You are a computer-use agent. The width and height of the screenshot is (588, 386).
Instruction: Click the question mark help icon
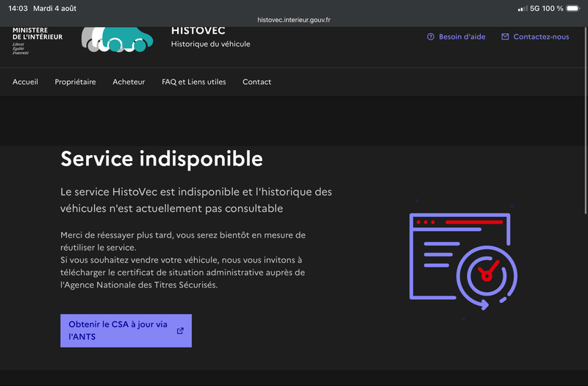(x=431, y=36)
